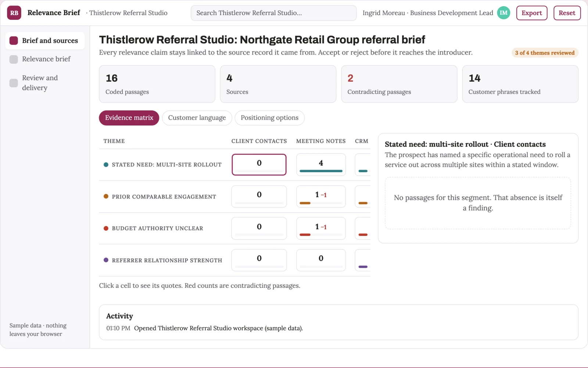This screenshot has width=588, height=368.
Task: Select Prior comparable engagement Meeting notes cell
Action: coord(321,197)
